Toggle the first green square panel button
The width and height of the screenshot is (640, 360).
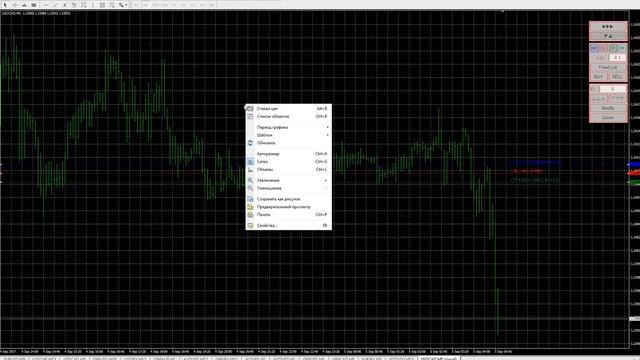click(x=613, y=48)
